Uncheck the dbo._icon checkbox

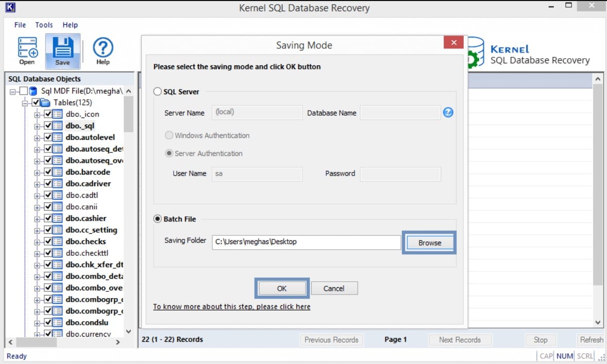[48, 114]
